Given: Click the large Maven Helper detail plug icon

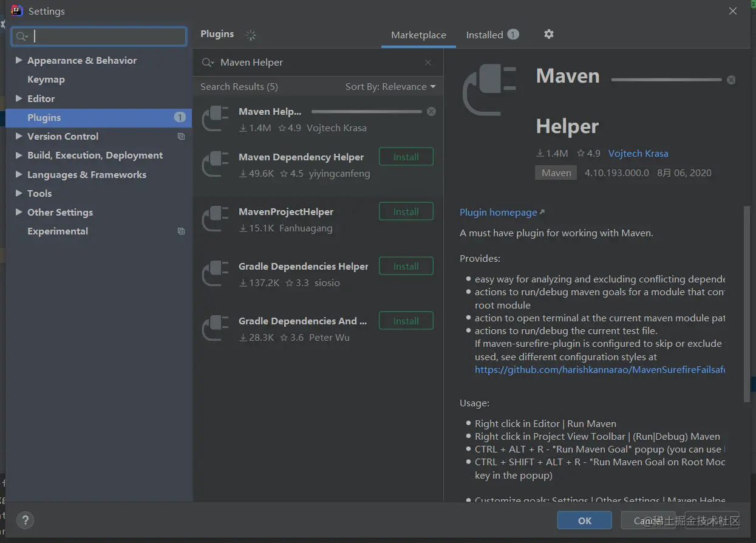Looking at the screenshot, I should (x=489, y=90).
